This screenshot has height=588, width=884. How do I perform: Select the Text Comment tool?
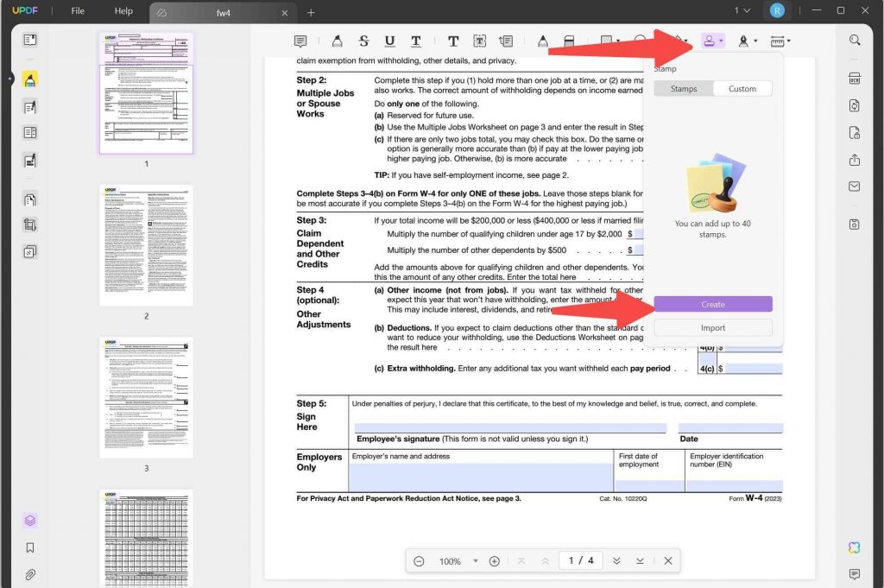coord(452,40)
